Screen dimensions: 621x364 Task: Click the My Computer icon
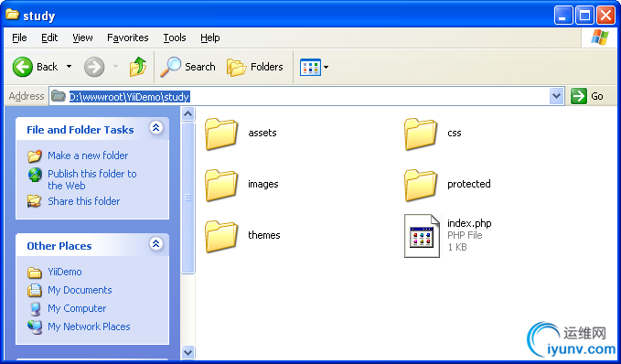tap(36, 309)
